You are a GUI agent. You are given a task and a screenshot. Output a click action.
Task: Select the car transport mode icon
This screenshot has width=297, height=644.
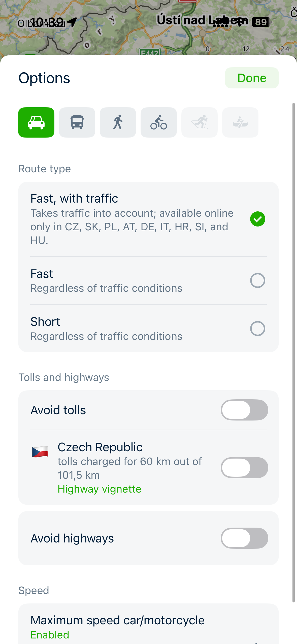36,122
